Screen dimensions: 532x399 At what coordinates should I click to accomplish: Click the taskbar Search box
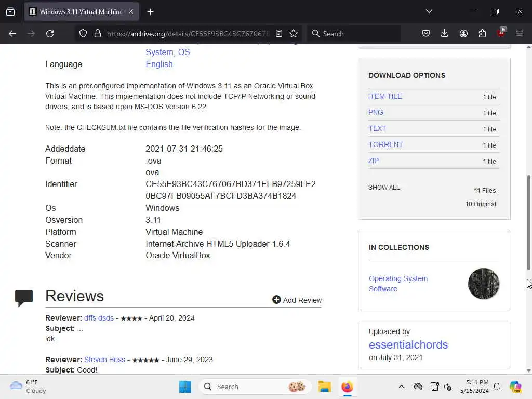(255, 387)
